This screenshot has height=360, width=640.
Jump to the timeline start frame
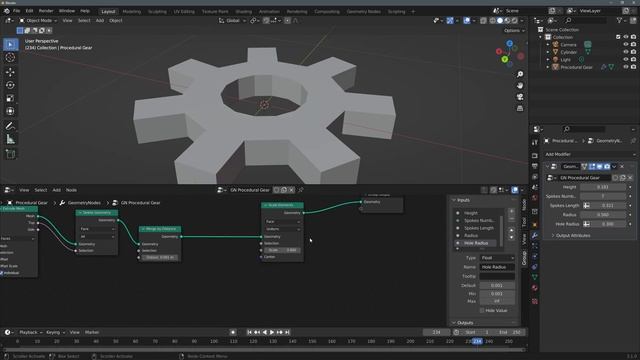coord(249,332)
